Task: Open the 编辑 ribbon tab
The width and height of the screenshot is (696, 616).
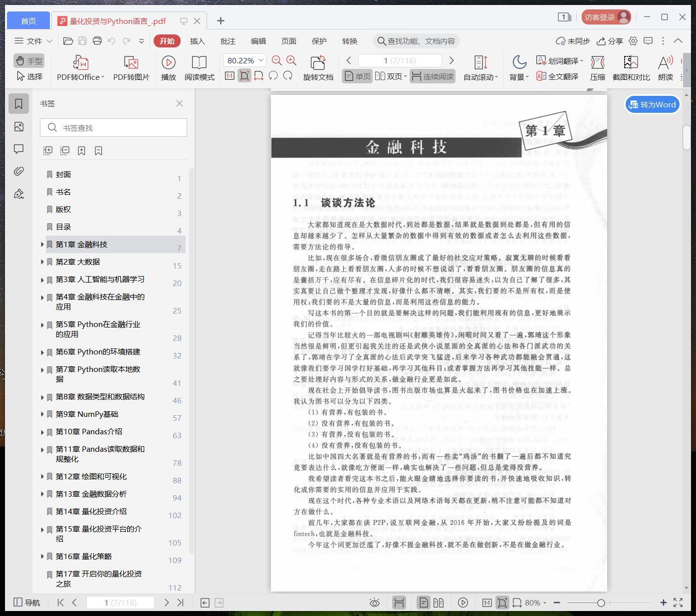Action: pyautogui.click(x=258, y=41)
